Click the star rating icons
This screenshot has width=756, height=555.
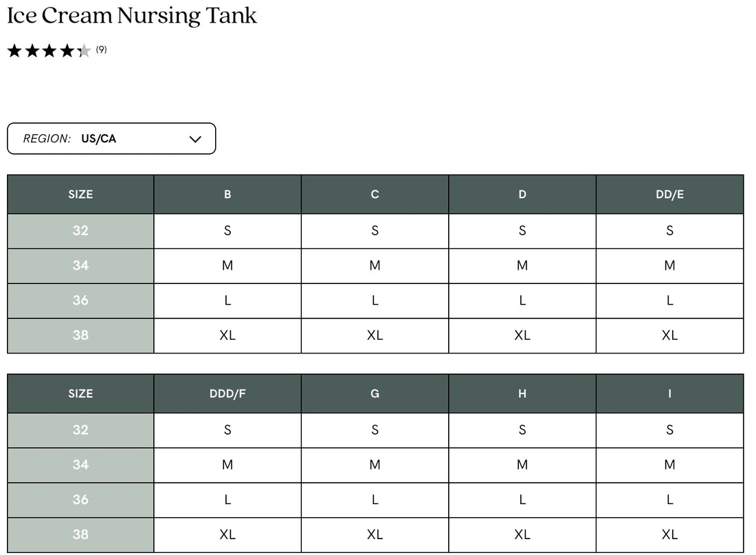pyautogui.click(x=49, y=50)
